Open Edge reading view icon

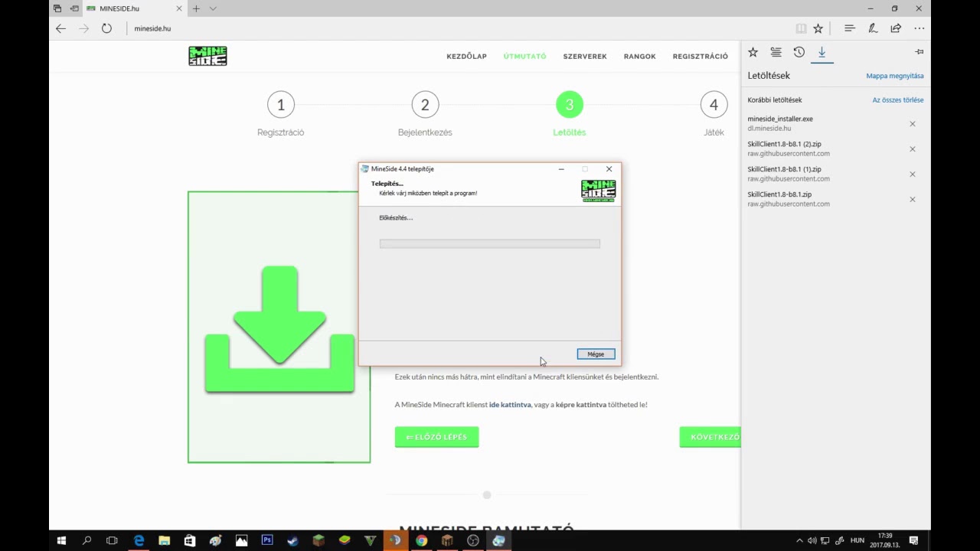pos(801,28)
